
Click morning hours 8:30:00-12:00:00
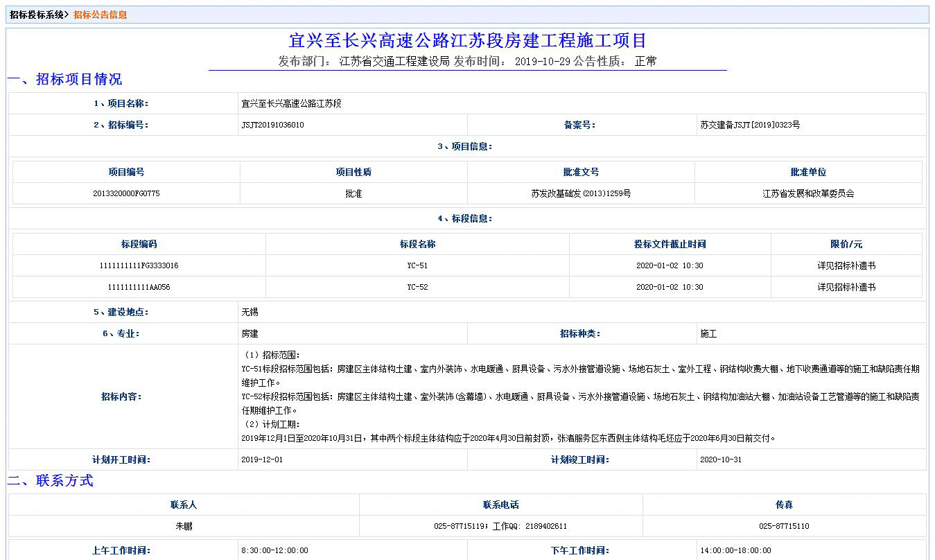click(274, 550)
